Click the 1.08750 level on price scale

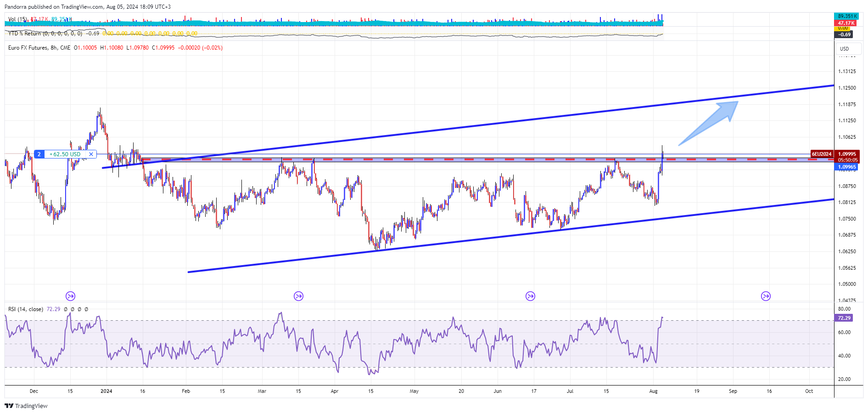click(847, 186)
